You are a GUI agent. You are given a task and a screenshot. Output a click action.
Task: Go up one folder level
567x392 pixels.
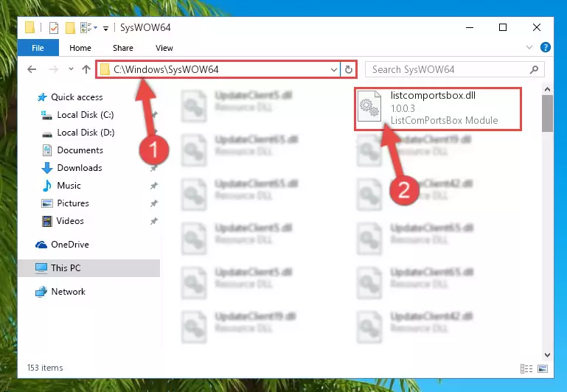pos(86,69)
